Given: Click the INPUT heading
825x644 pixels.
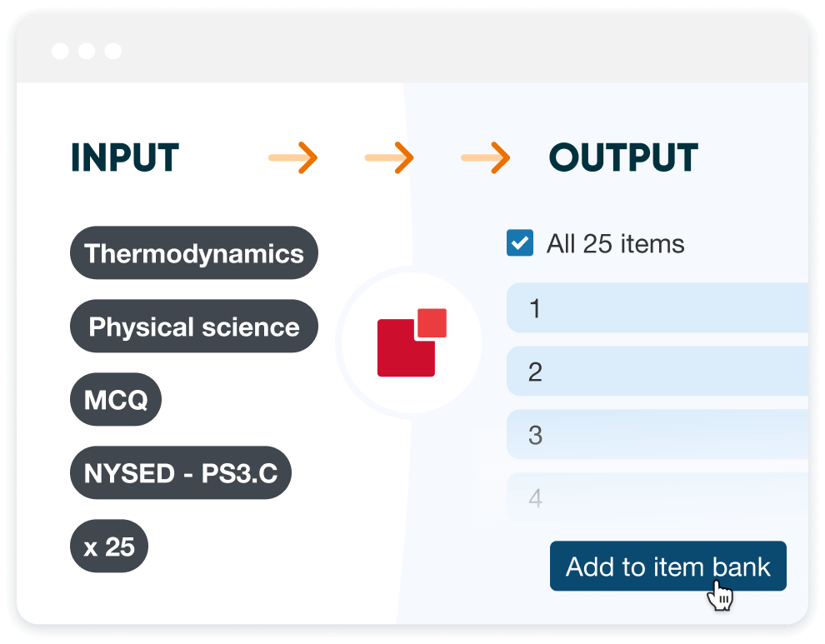Looking at the screenshot, I should 125,157.
